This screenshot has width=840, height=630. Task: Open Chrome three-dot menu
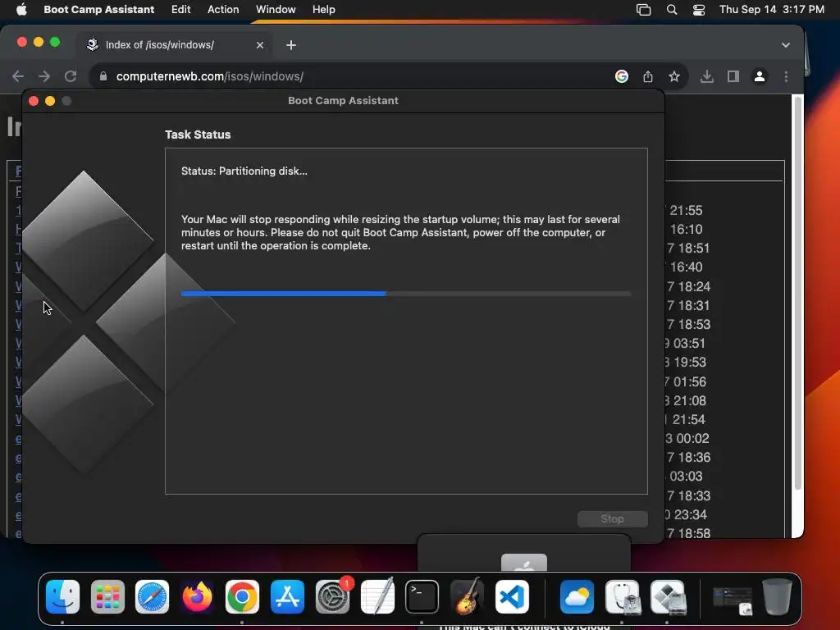(x=786, y=76)
